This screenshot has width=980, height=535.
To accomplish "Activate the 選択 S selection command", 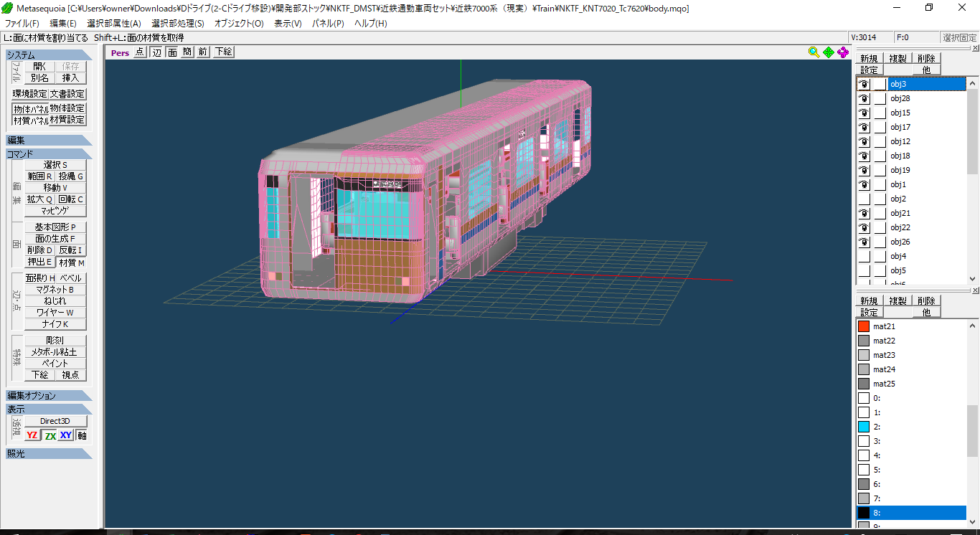I will (x=55, y=165).
